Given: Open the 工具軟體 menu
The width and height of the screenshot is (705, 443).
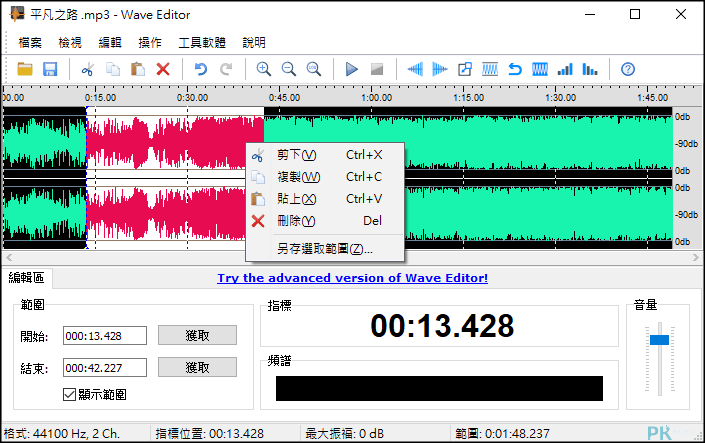Looking at the screenshot, I should tap(202, 43).
